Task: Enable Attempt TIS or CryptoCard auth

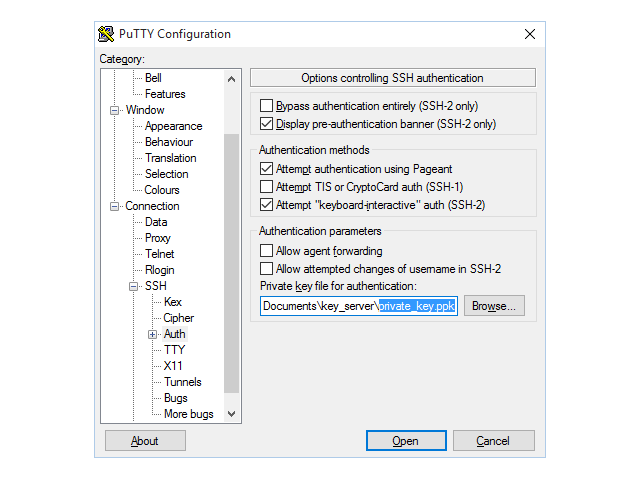Action: pos(267,187)
